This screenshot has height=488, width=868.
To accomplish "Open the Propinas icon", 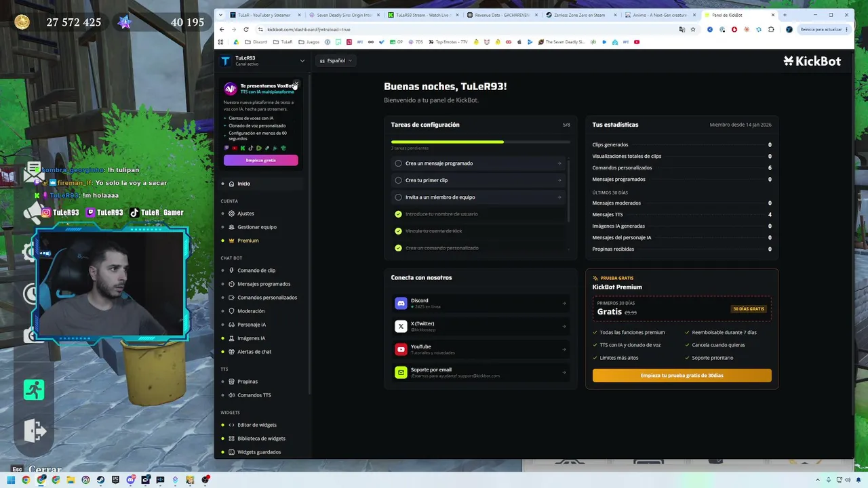I will point(231,382).
